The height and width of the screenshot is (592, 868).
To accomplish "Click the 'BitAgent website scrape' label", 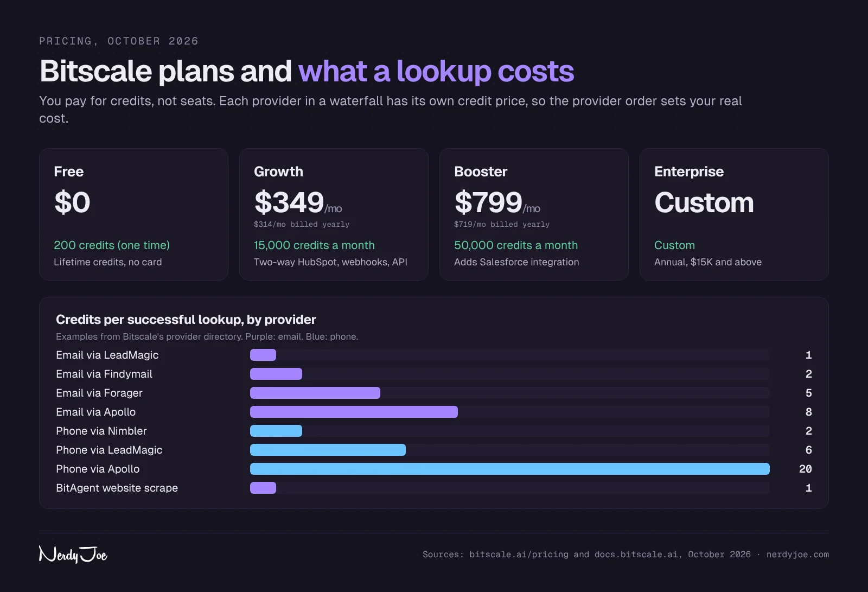I will (x=117, y=488).
